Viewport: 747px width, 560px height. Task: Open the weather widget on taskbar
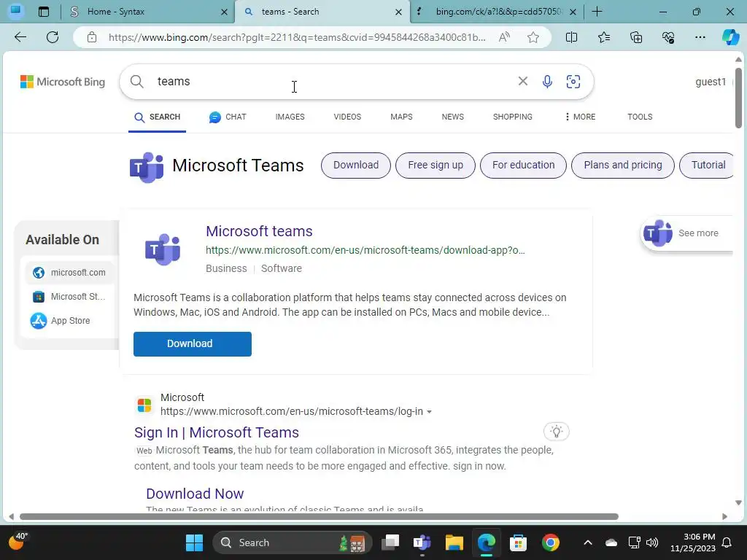pyautogui.click(x=18, y=542)
